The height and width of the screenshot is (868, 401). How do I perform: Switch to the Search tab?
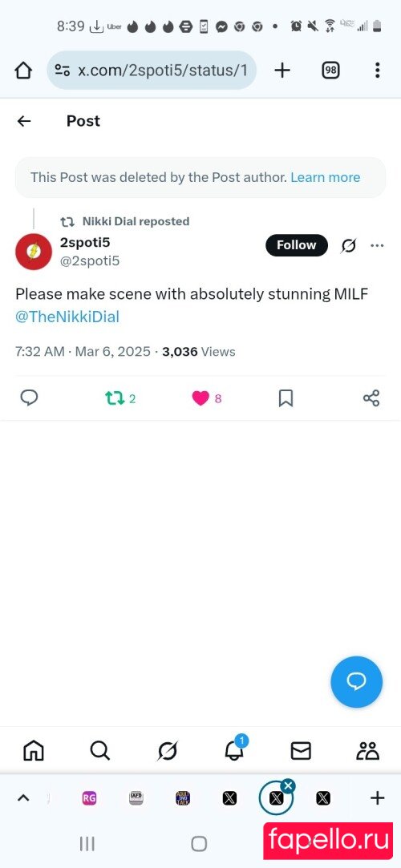tap(99, 751)
